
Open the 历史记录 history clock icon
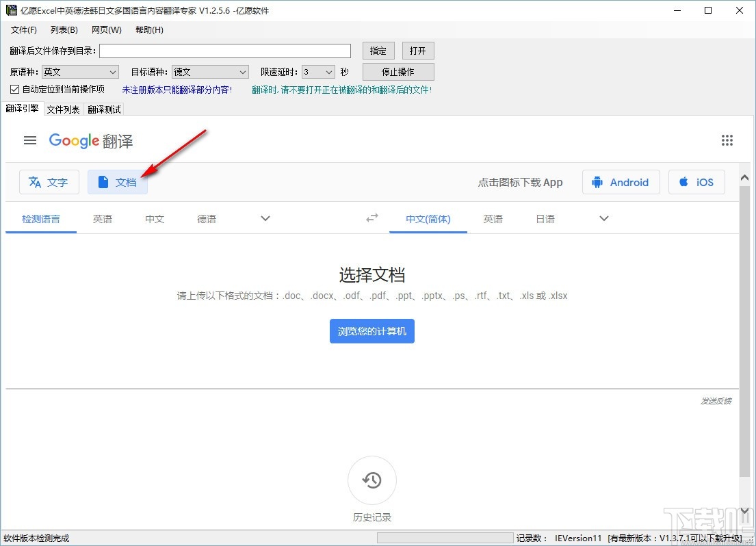tap(372, 480)
